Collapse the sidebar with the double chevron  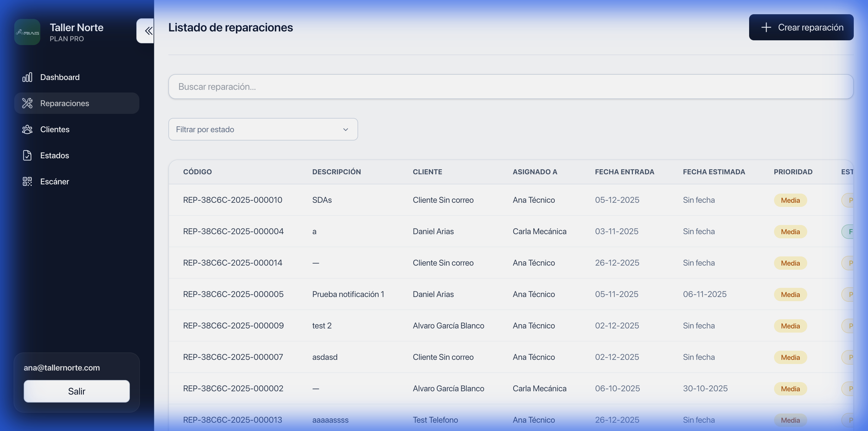[148, 31]
